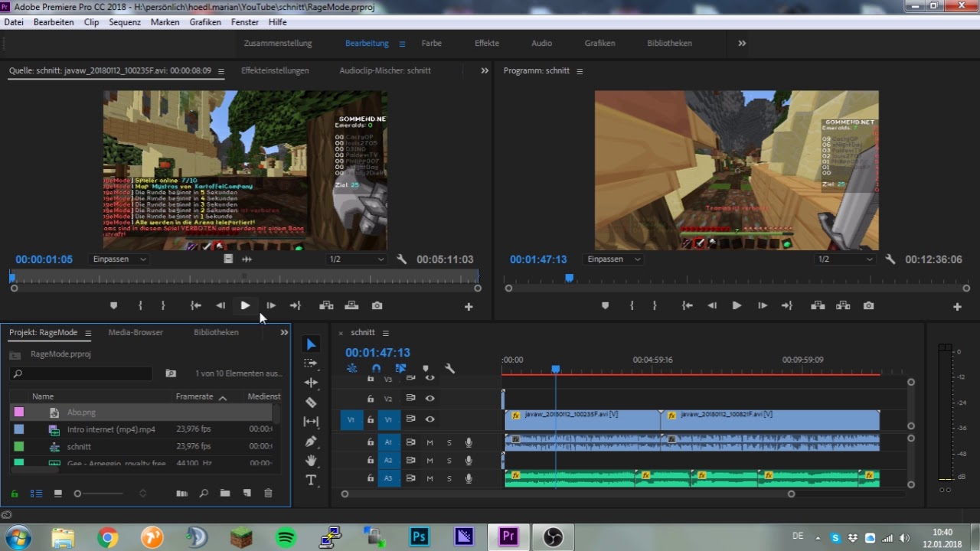Open the Datei menu

pos(14,22)
